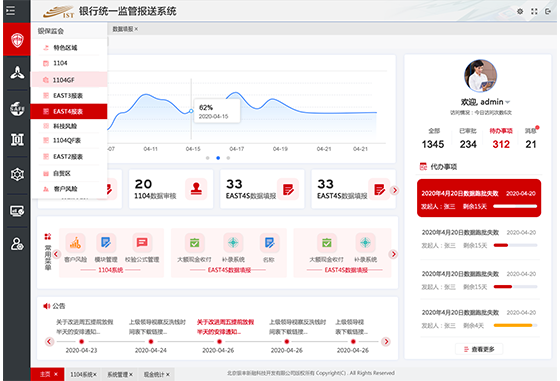Click the 代办事项 calendar icon
Screen dimensions: 560x381
423,166
